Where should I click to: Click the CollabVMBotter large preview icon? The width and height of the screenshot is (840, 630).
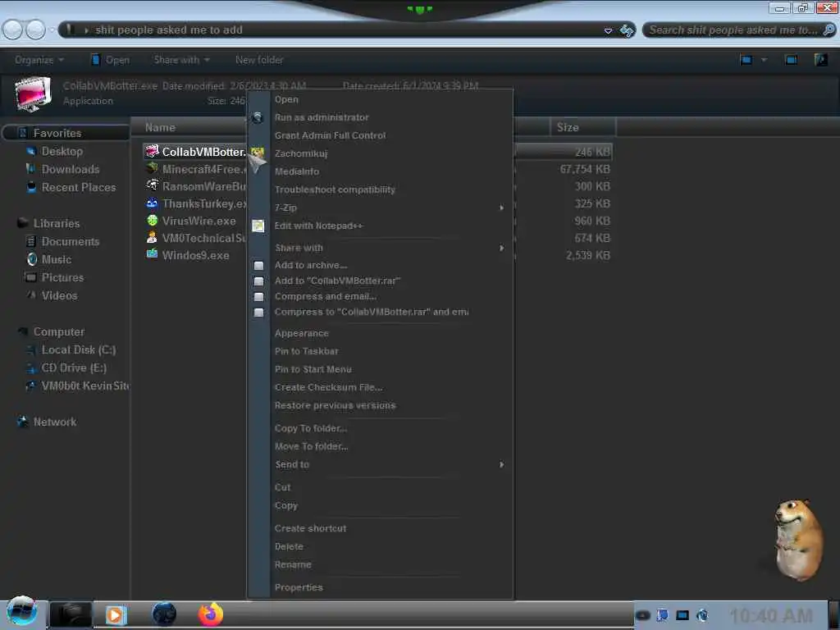33,94
